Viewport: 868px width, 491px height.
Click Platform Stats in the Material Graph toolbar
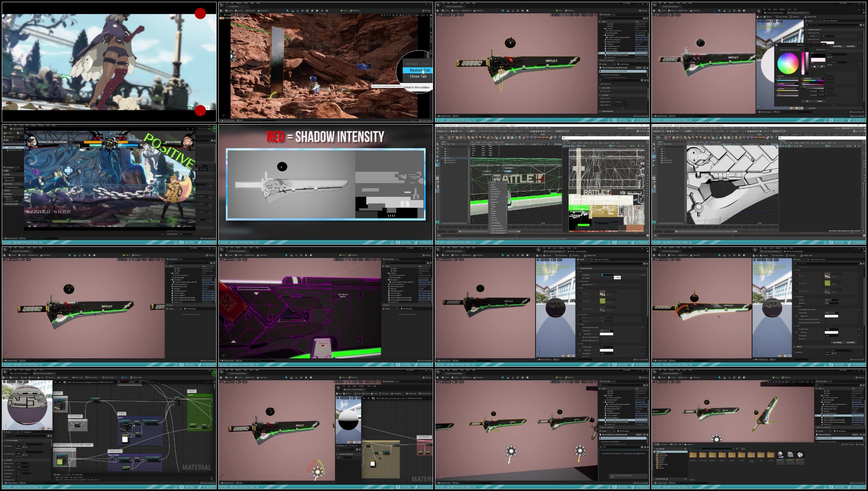[x=136, y=377]
